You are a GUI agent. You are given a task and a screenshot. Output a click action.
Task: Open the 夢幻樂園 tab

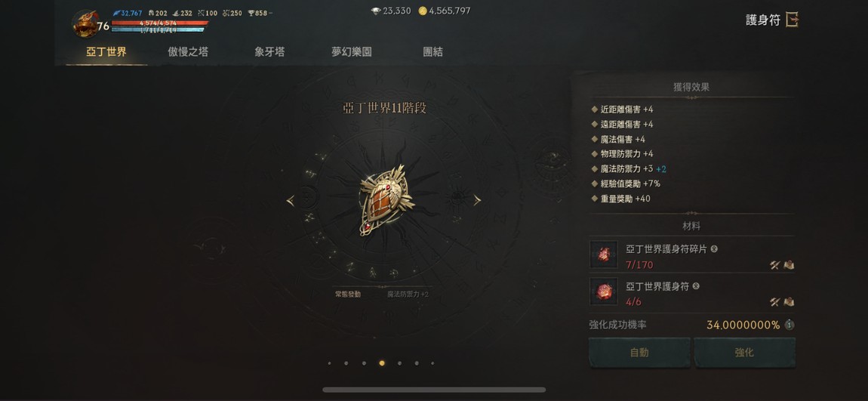[x=352, y=52]
